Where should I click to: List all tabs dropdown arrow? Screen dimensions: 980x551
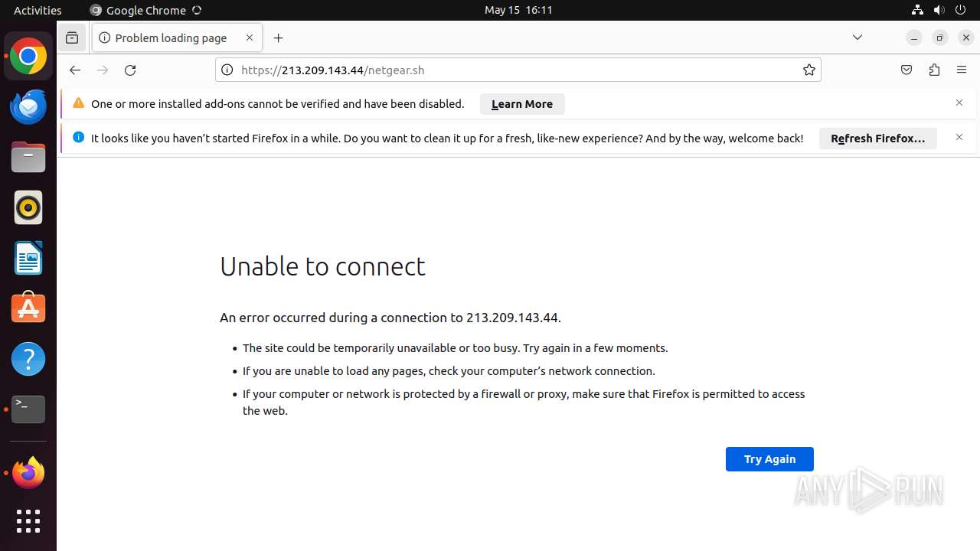click(x=857, y=37)
